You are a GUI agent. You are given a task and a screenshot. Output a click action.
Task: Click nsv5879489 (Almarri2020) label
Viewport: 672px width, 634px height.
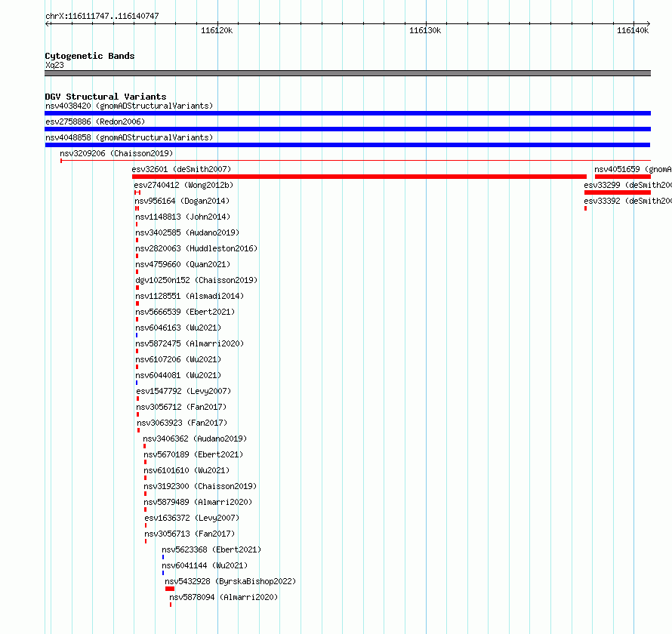[198, 502]
